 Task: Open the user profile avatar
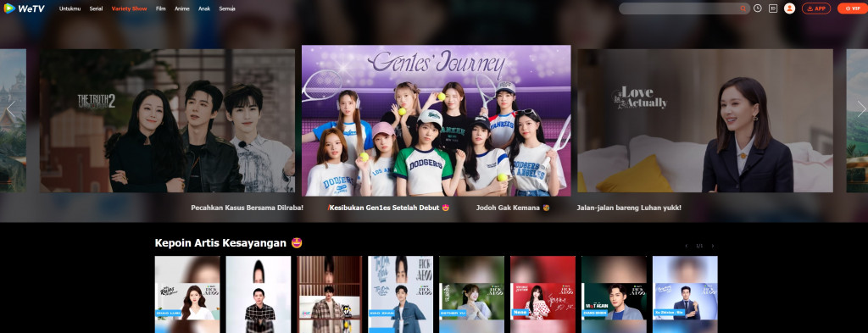click(789, 8)
